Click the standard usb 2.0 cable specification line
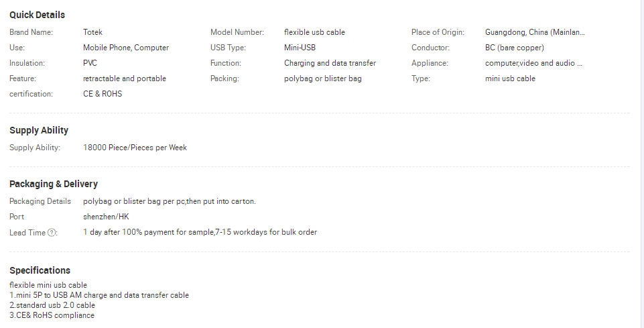This screenshot has width=644, height=328. 52,305
